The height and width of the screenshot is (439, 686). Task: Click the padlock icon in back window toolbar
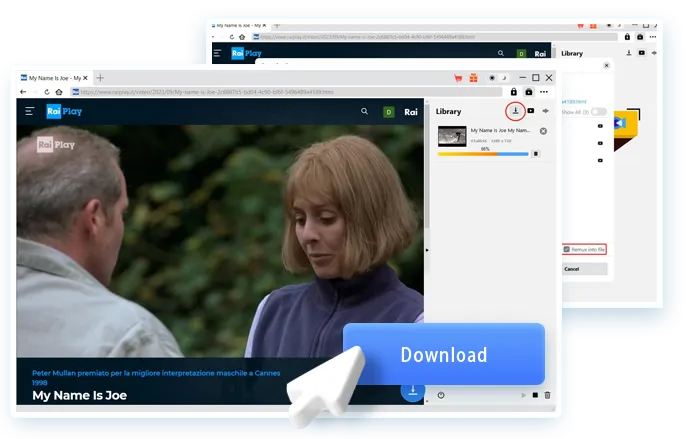tap(627, 37)
